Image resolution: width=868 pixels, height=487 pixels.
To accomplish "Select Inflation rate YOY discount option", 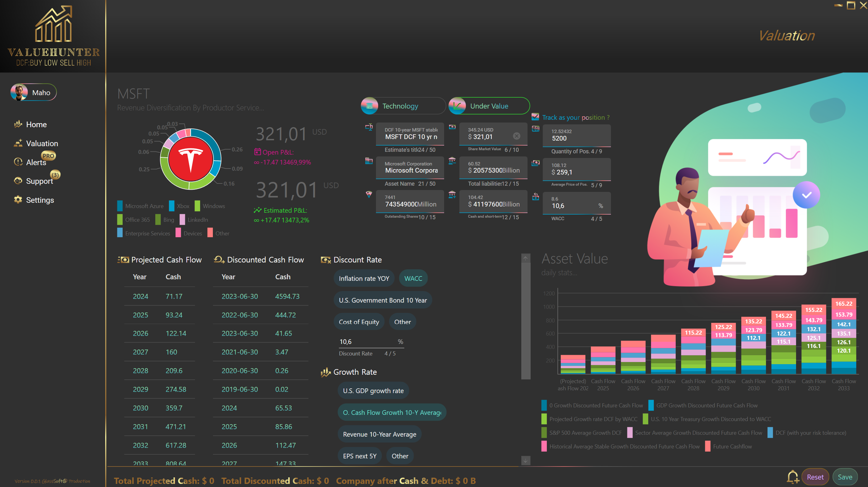I will pyautogui.click(x=364, y=278).
